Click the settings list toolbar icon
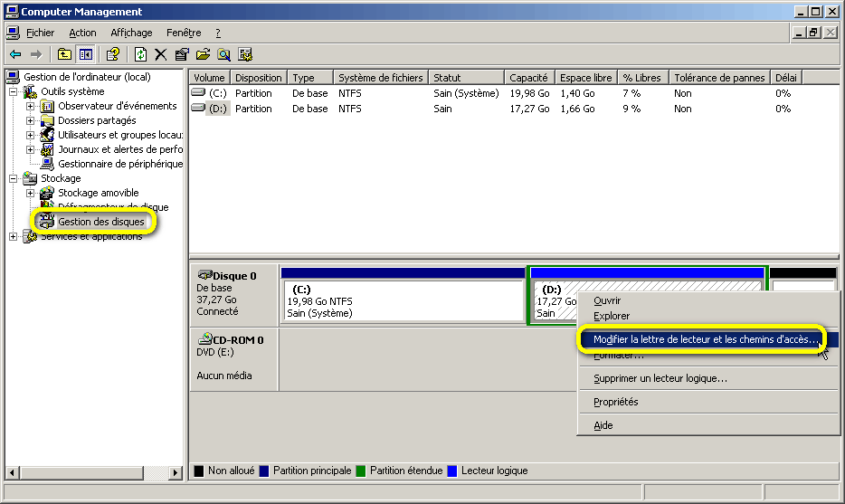The height and width of the screenshot is (504, 845). pyautogui.click(x=245, y=54)
